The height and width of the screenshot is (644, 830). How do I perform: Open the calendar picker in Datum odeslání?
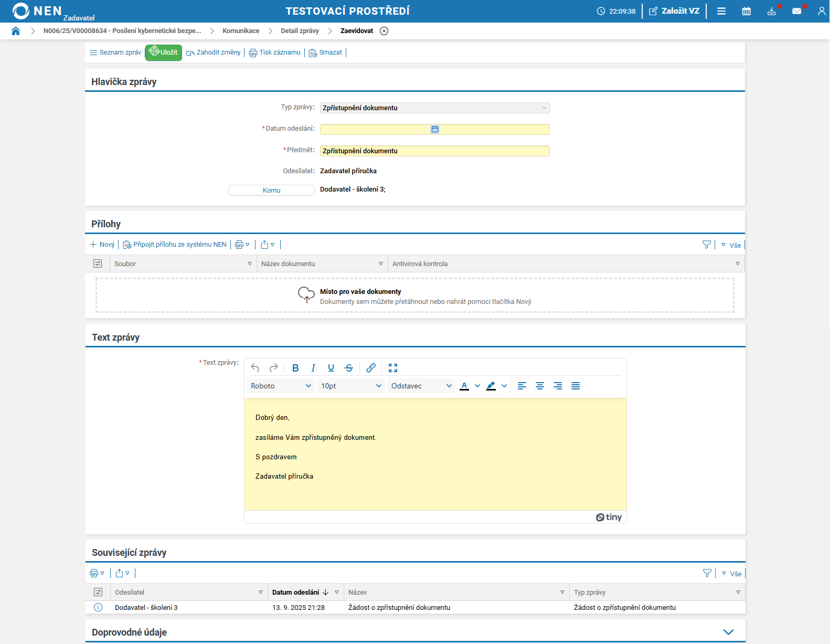pos(435,129)
